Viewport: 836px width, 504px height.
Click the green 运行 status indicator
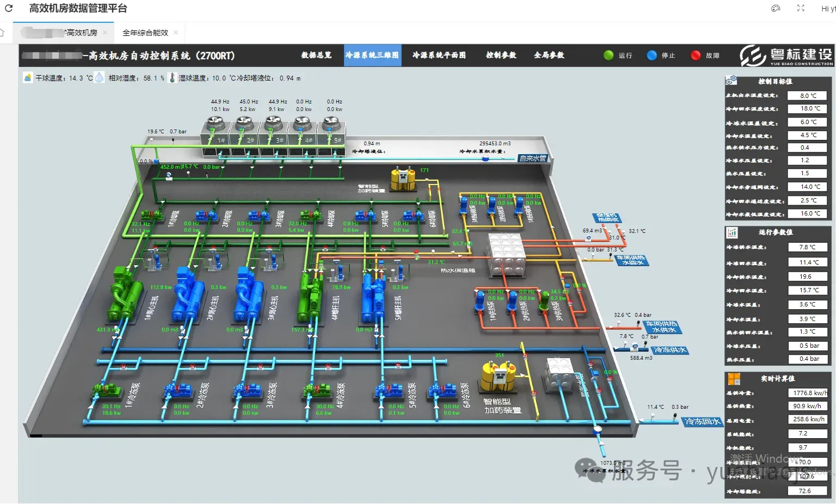pos(608,56)
